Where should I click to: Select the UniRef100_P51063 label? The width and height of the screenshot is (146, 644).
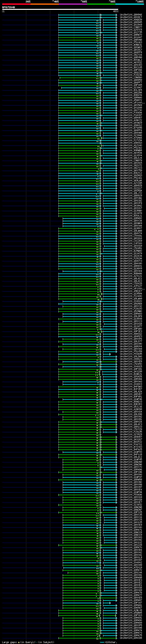coord(131,42)
